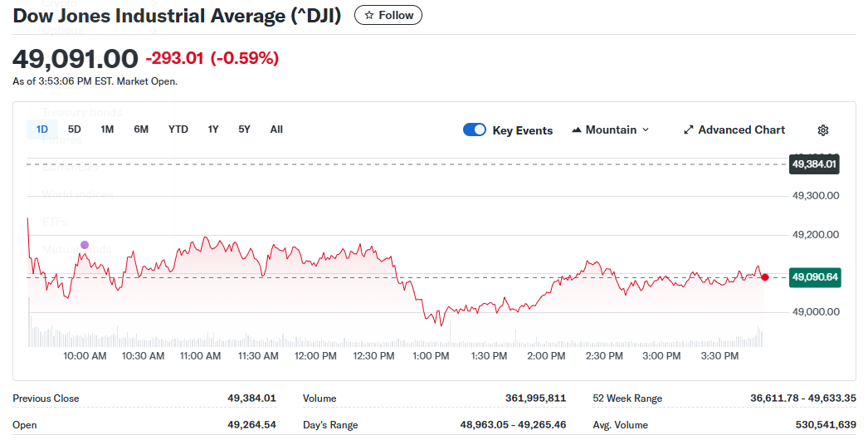Click the star icon in Follow button
This screenshot has width=868, height=440.
point(369,16)
